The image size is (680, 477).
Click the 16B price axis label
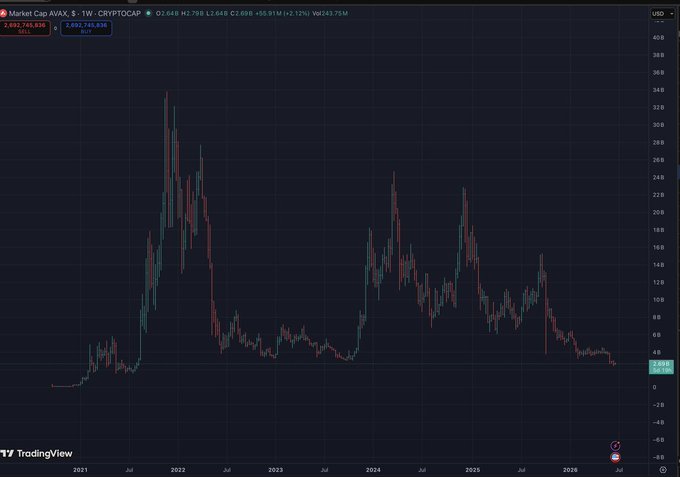658,248
